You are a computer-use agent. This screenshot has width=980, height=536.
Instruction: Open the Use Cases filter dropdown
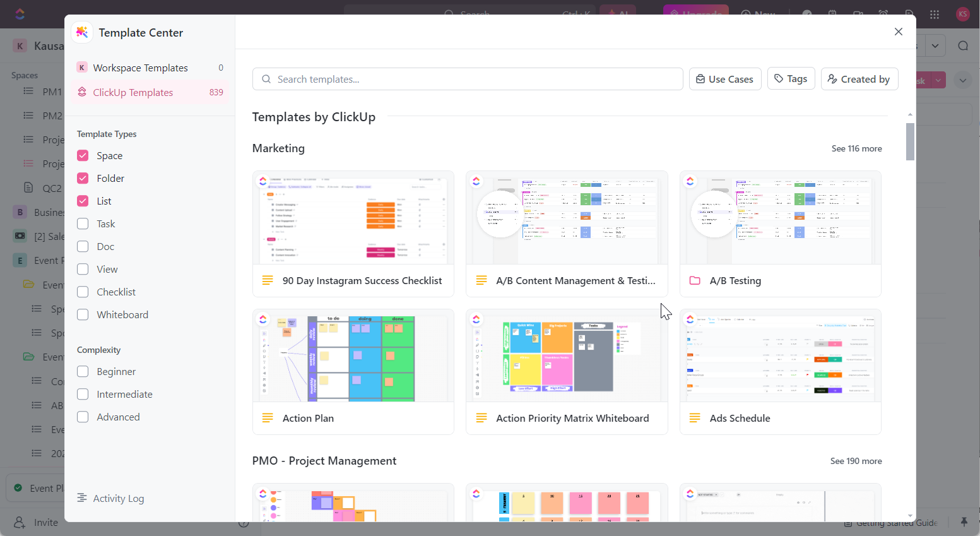(725, 79)
